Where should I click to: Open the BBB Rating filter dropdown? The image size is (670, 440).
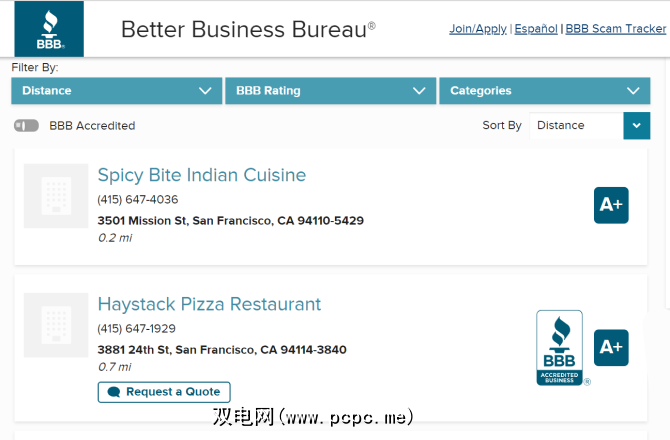point(330,91)
